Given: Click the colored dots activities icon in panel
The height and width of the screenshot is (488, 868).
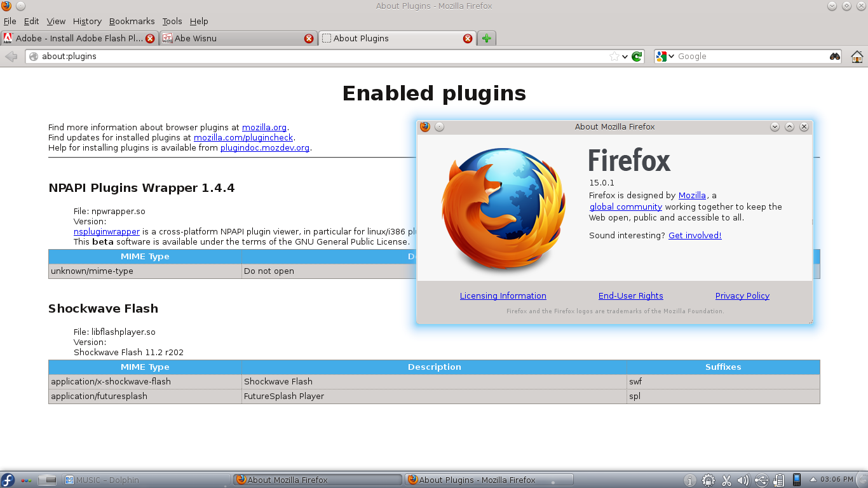Looking at the screenshot, I should (26, 480).
